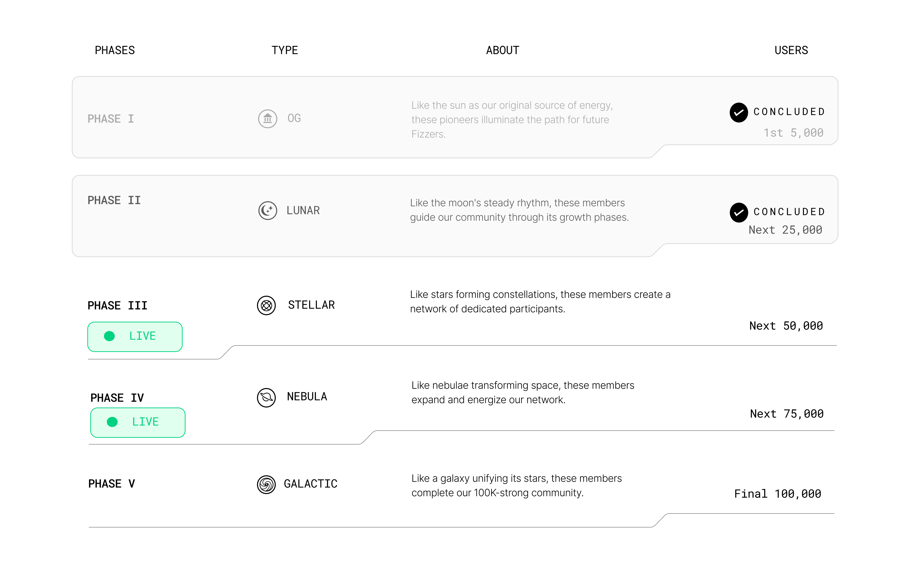Click the USERS column header
This screenshot has height=577, width=924.
[791, 50]
